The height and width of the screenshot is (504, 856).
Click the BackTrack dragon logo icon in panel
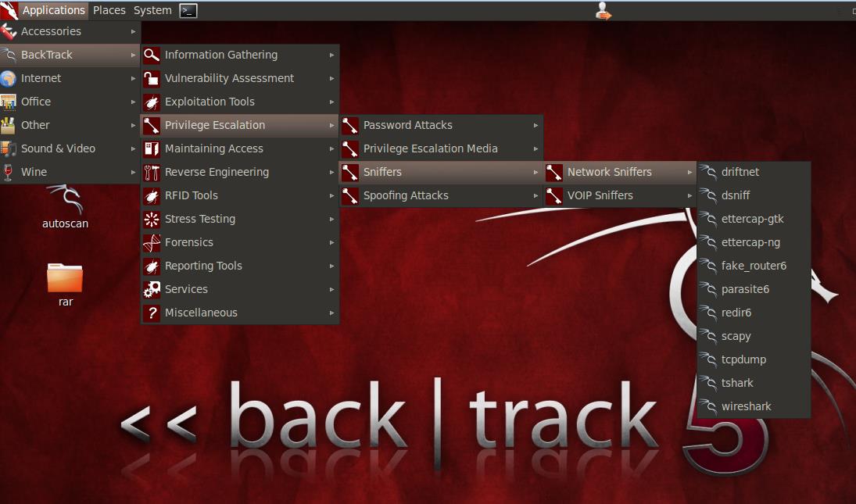9,10
